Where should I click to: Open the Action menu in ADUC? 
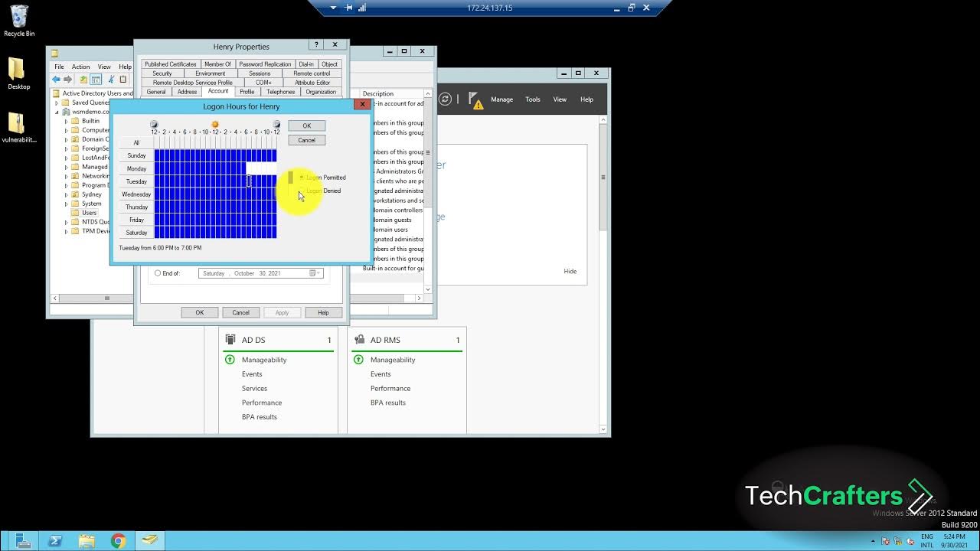(x=80, y=67)
